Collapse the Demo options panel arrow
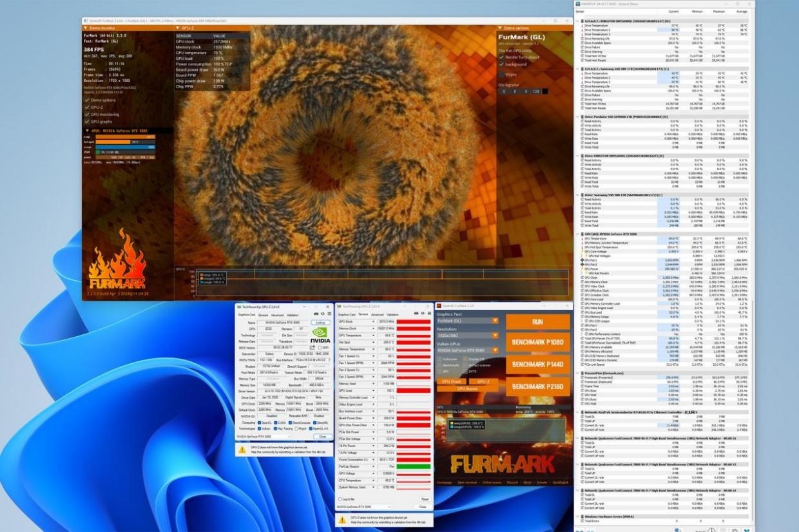Screen dimensions: 799x532 (x=499, y=28)
